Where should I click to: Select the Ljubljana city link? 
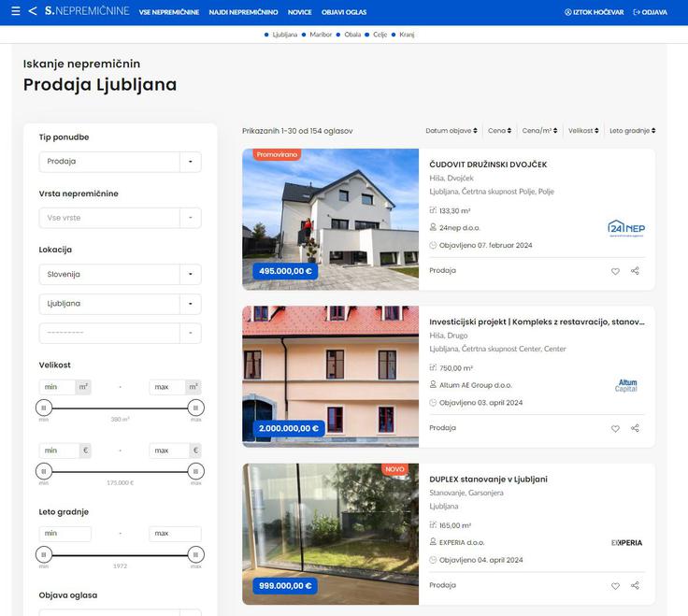tap(285, 35)
